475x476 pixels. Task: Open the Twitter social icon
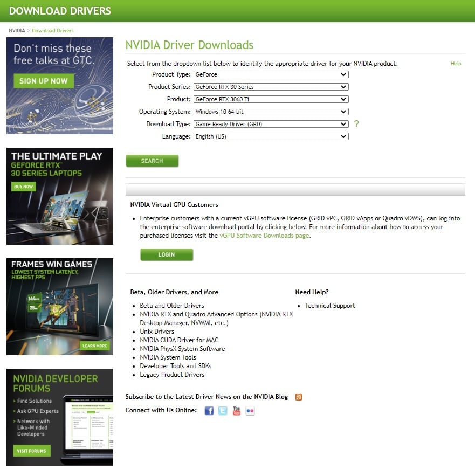pos(223,411)
